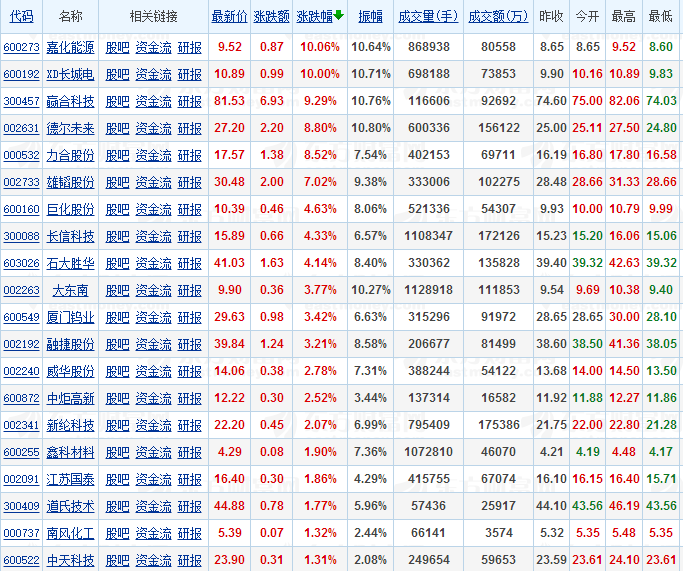This screenshot has height=571, width=683.
Task: Open stock code 600273 link
Action: [21, 47]
